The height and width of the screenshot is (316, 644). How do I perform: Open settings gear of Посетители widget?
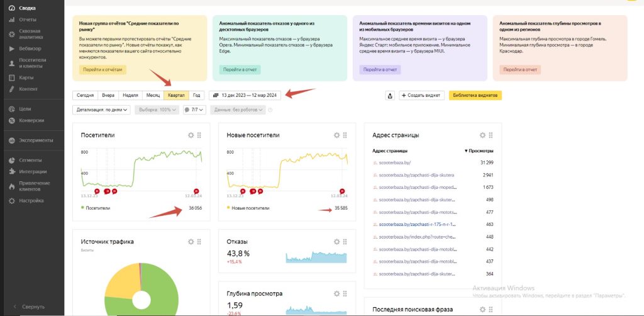(x=191, y=135)
